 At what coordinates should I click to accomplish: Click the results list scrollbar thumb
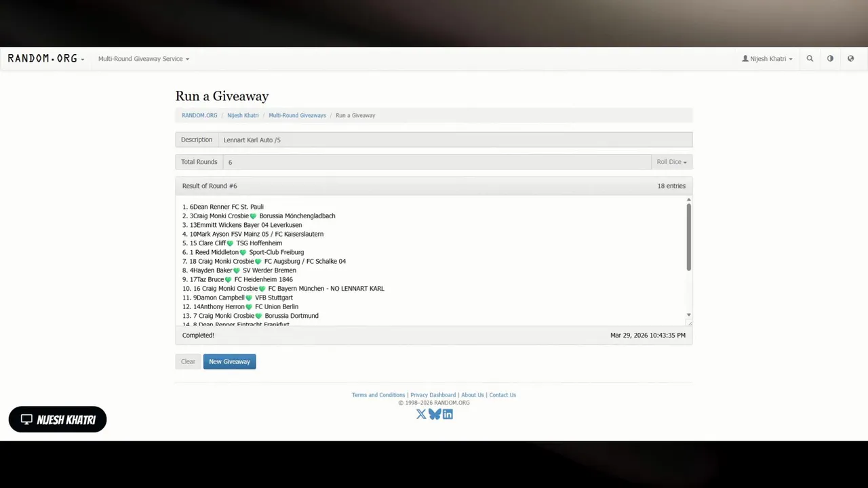point(689,237)
